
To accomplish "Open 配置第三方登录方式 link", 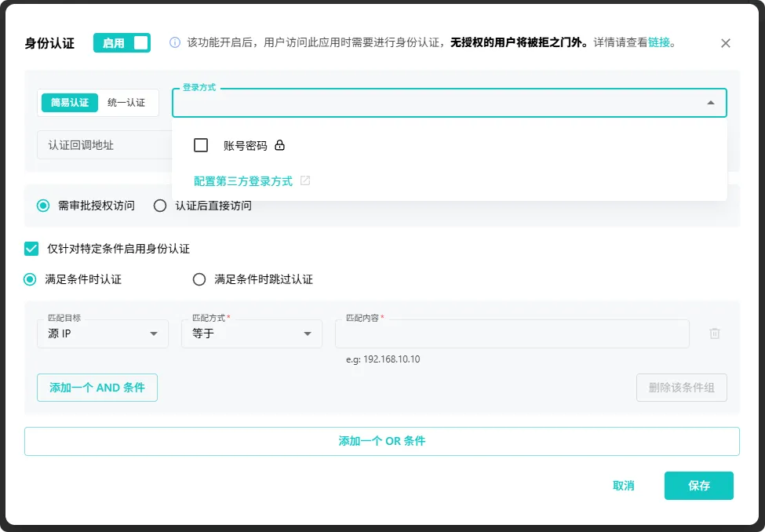I will 243,181.
